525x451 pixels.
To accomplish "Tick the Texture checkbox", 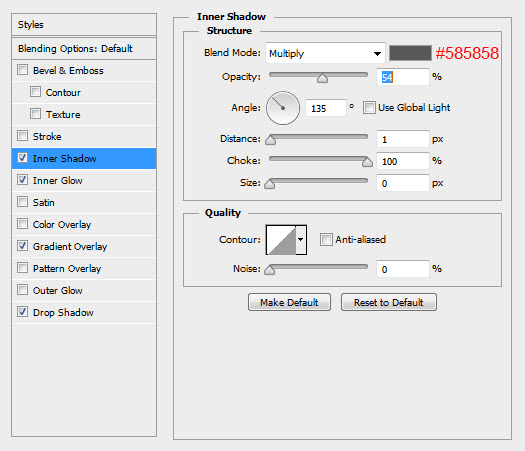I will [35, 114].
